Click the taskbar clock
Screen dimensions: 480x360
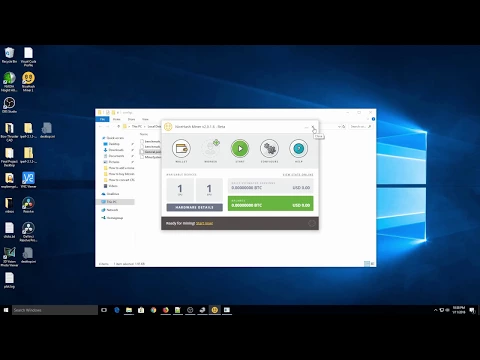point(459,310)
